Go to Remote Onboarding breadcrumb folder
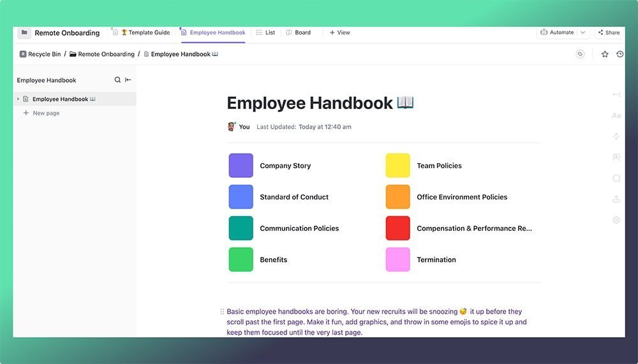Image resolution: width=638 pixels, height=364 pixels. tap(101, 54)
